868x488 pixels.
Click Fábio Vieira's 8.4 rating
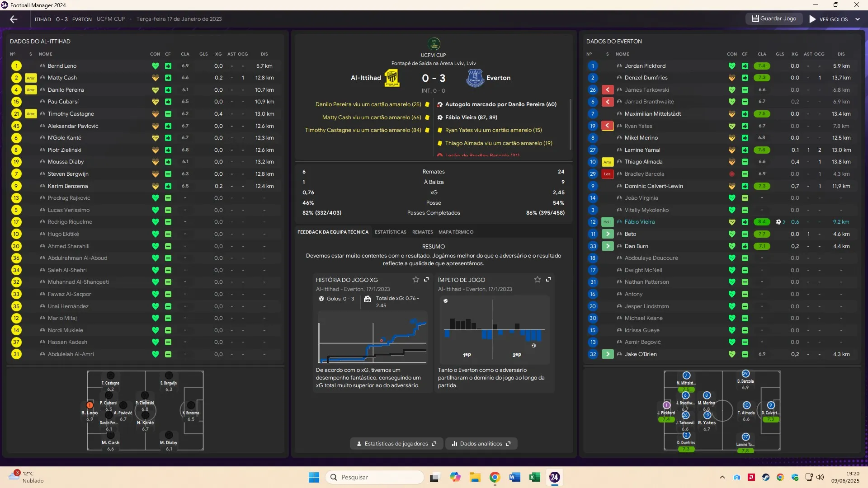(762, 222)
